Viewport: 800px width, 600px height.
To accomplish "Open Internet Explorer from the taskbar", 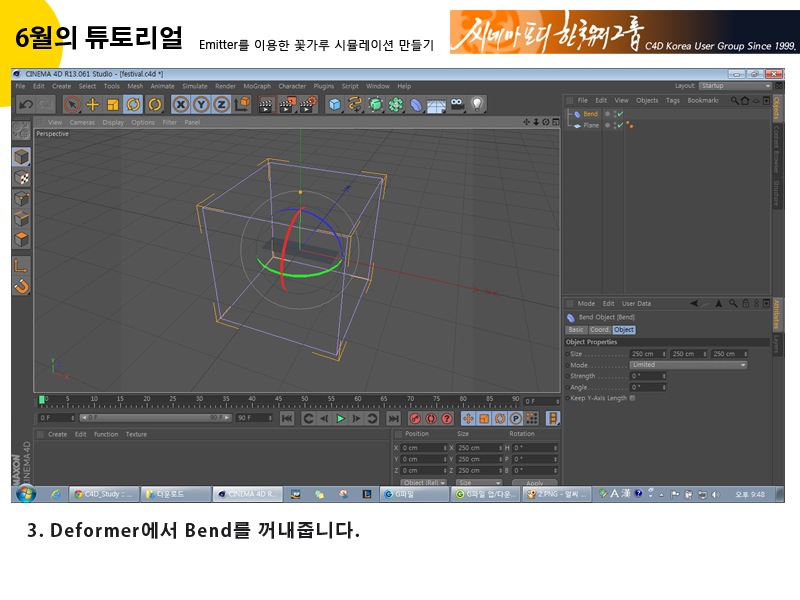I will click(56, 494).
